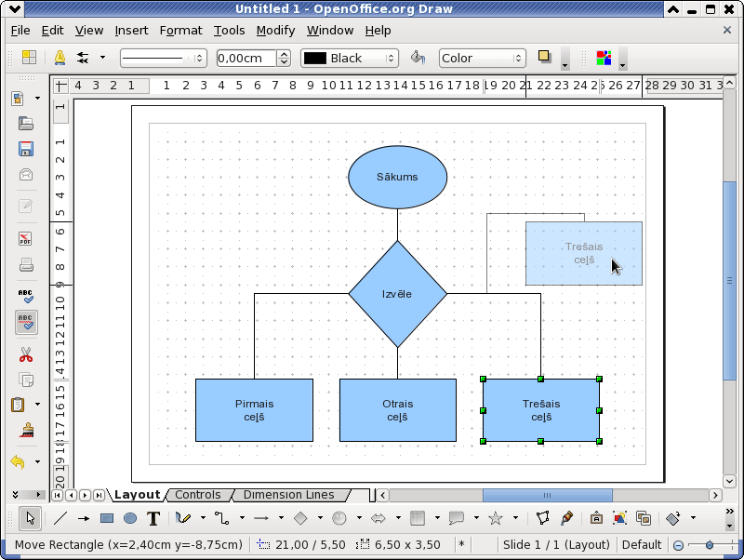Export directly as PDF
Screen dimensions: 744x560
[26, 239]
